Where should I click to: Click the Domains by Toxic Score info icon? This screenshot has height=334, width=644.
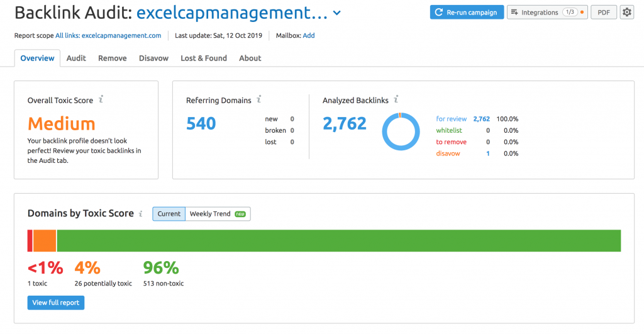click(141, 214)
